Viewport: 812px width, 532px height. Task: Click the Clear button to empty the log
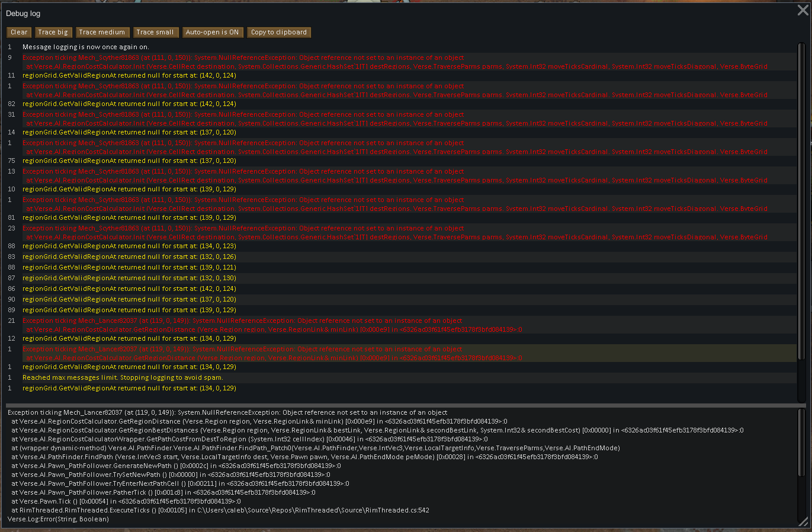tap(18, 32)
